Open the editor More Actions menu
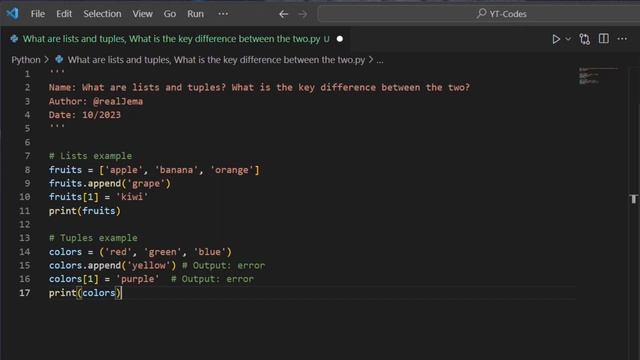This screenshot has height=360, width=640. point(622,39)
